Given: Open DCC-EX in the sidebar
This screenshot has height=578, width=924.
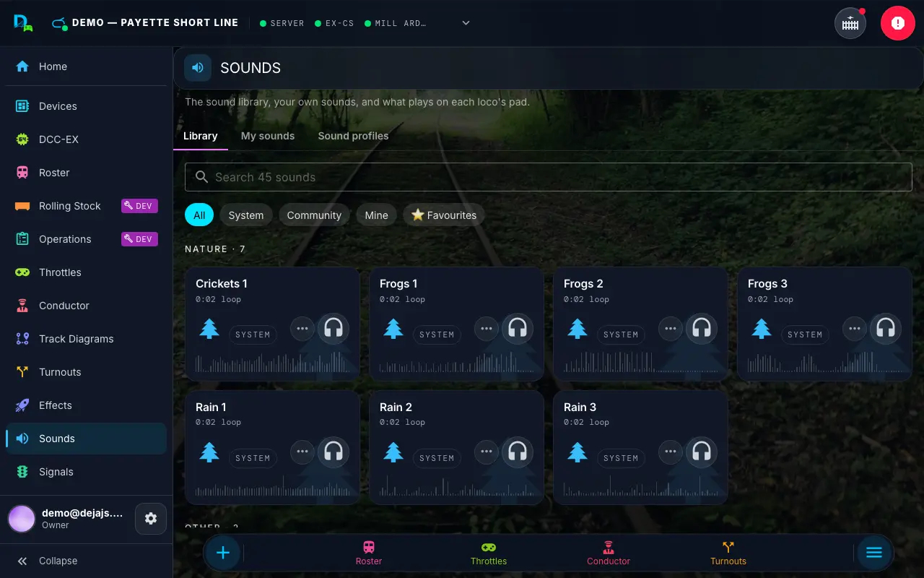Looking at the screenshot, I should (x=87, y=139).
